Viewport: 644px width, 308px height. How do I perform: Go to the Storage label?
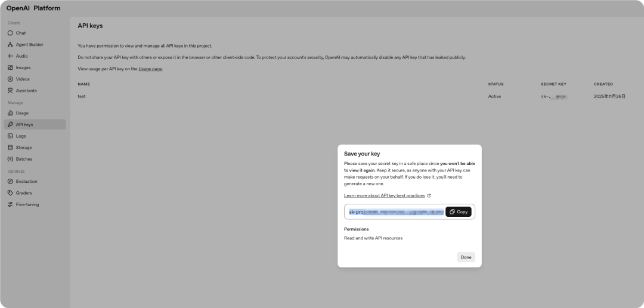pos(24,148)
